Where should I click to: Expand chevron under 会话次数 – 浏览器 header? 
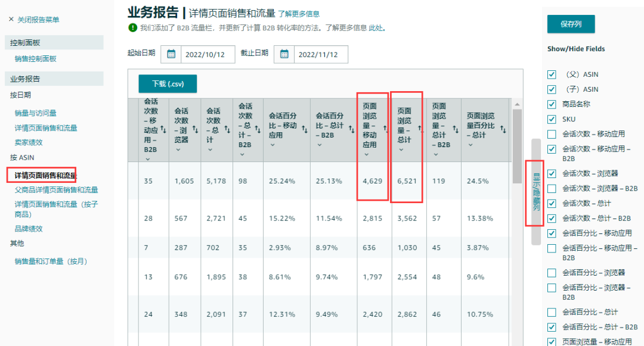(177, 149)
